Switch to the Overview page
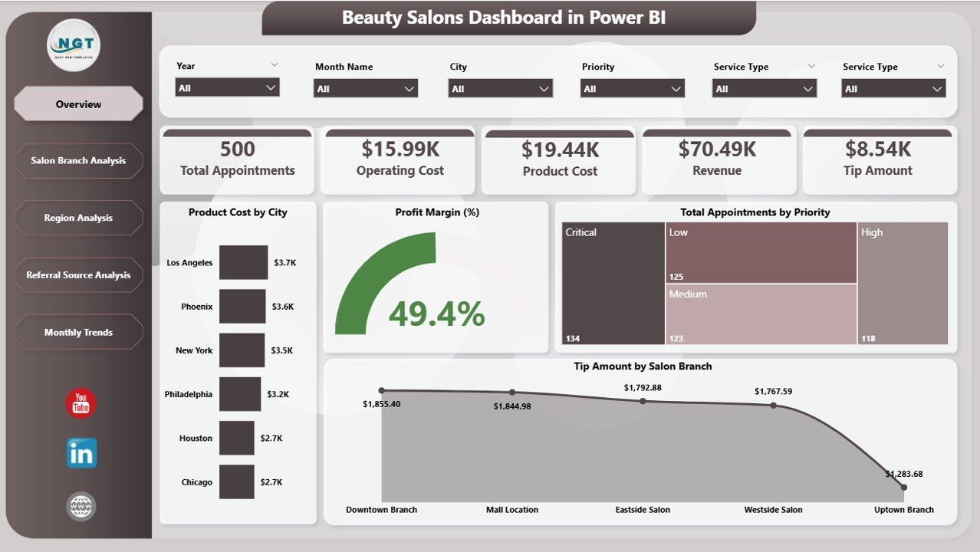The width and height of the screenshot is (980, 552). tap(78, 103)
